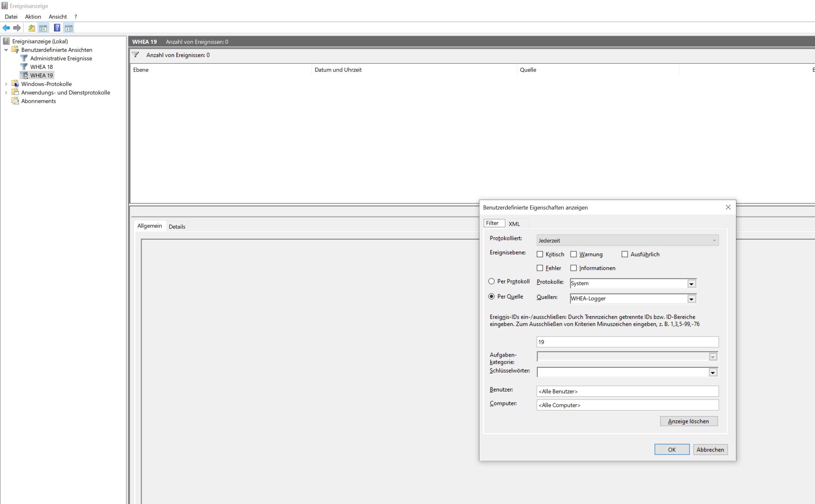The image size is (815, 504).
Task: Click the Benutzer field showing Alle Benutzer
Action: click(x=627, y=391)
